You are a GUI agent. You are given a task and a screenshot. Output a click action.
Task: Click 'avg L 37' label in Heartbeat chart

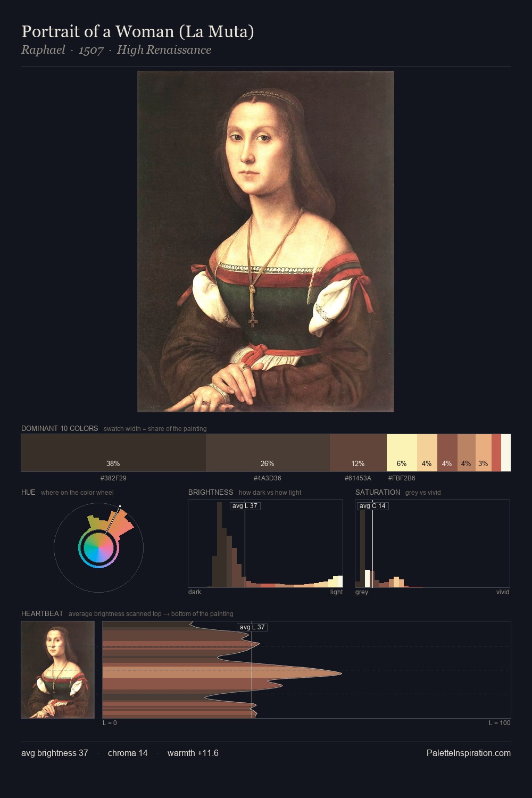pyautogui.click(x=252, y=627)
